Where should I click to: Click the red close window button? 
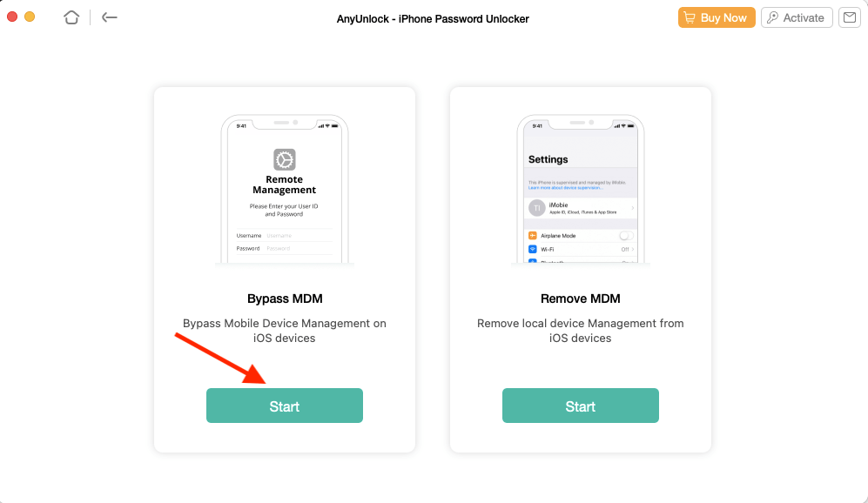11,17
